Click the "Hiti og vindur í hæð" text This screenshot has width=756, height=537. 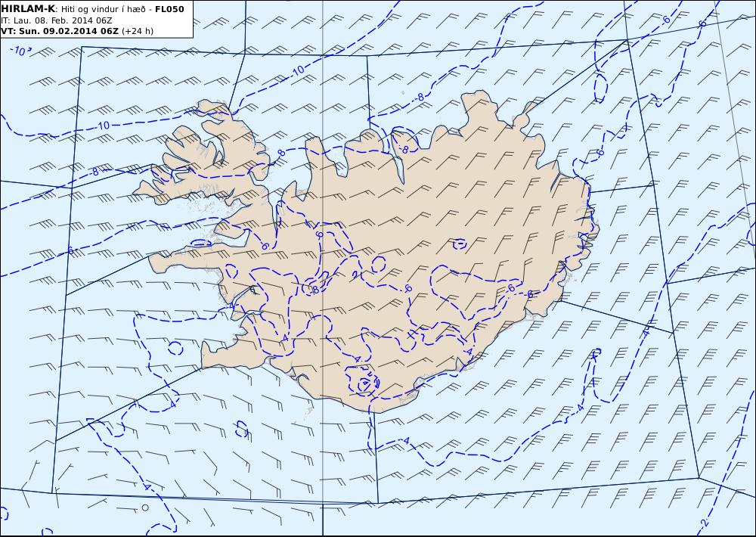pos(104,10)
